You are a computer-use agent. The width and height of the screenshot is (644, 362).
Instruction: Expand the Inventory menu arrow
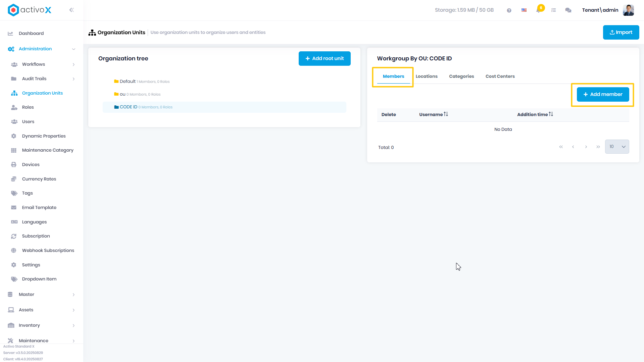73,325
